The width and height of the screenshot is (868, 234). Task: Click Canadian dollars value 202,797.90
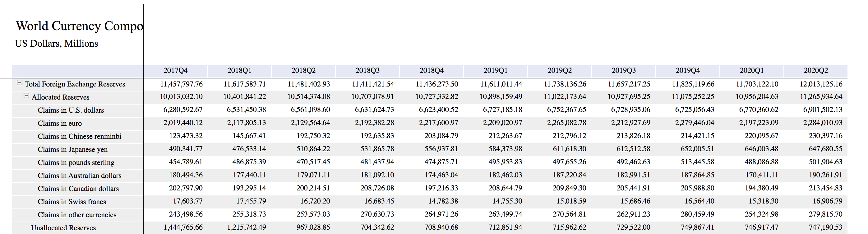[x=186, y=188]
